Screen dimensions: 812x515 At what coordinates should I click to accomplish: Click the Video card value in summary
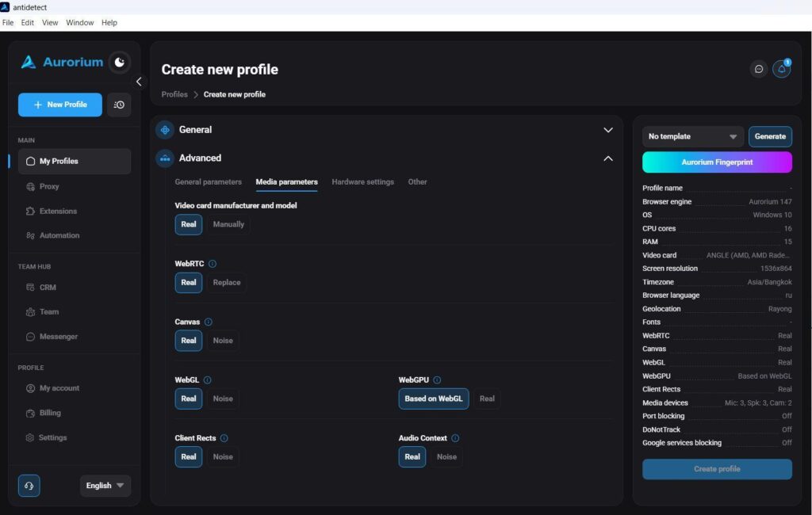(x=749, y=255)
